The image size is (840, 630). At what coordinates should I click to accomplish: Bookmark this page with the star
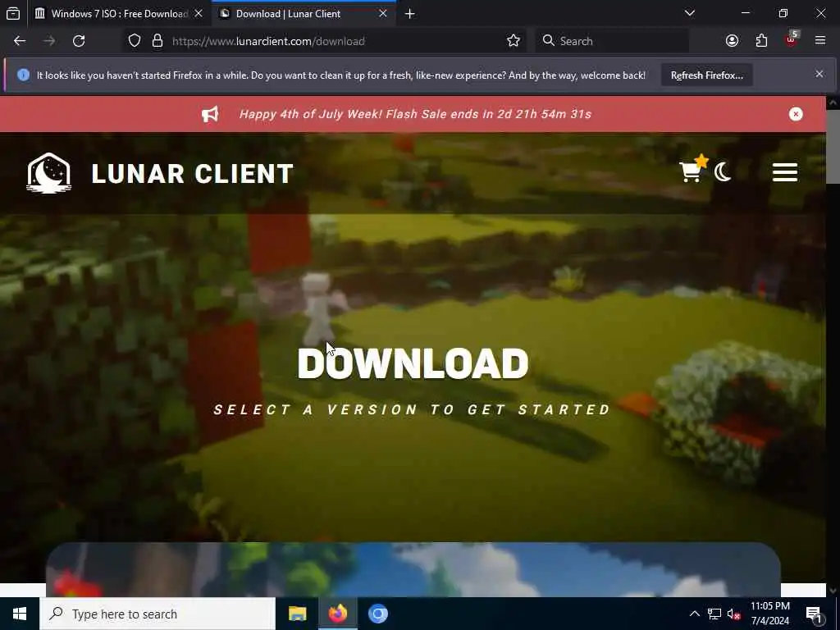pyautogui.click(x=514, y=41)
